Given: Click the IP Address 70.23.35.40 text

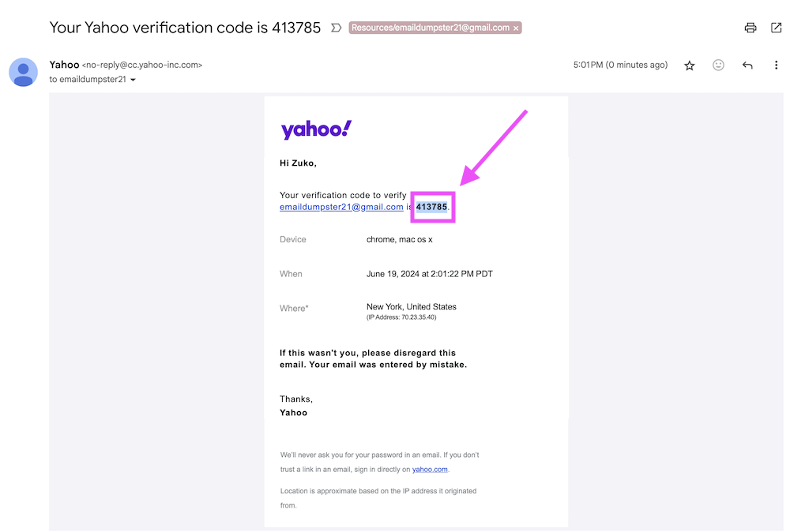Looking at the screenshot, I should [x=401, y=317].
